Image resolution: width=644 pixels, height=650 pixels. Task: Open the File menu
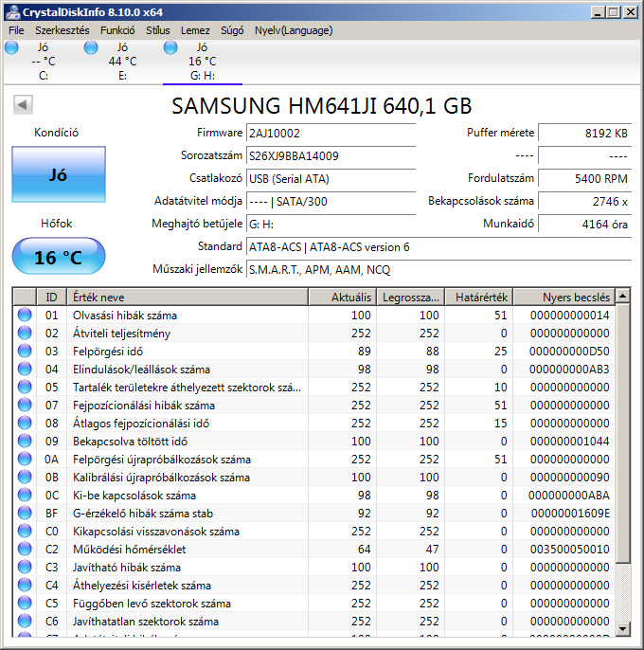16,30
